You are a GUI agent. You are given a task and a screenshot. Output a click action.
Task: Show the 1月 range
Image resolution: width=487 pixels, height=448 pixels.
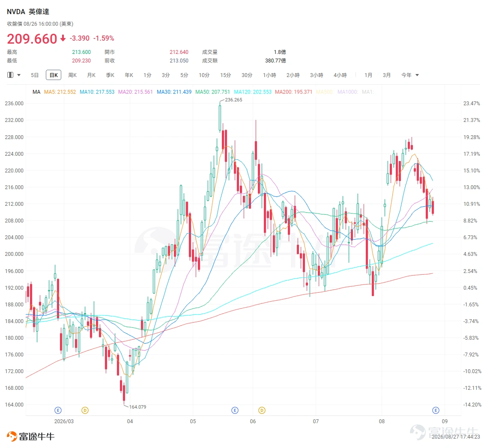tap(368, 75)
